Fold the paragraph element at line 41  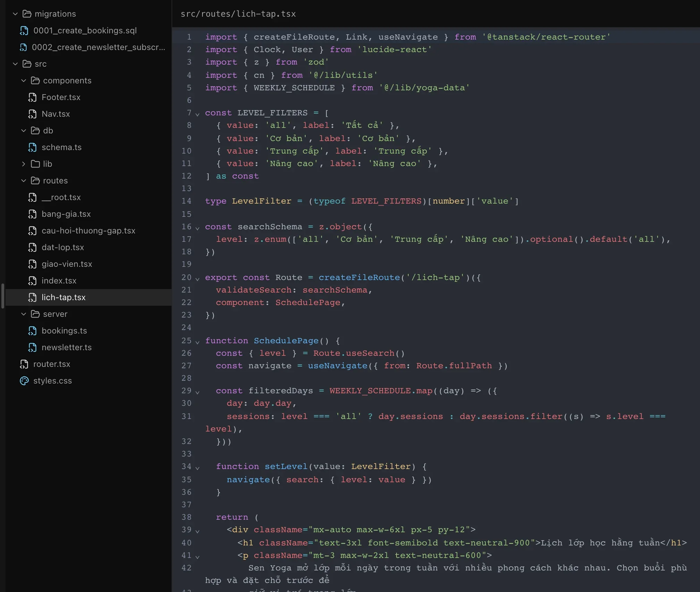(x=197, y=557)
